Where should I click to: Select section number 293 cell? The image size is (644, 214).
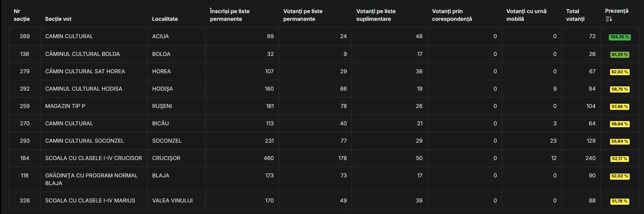25,141
